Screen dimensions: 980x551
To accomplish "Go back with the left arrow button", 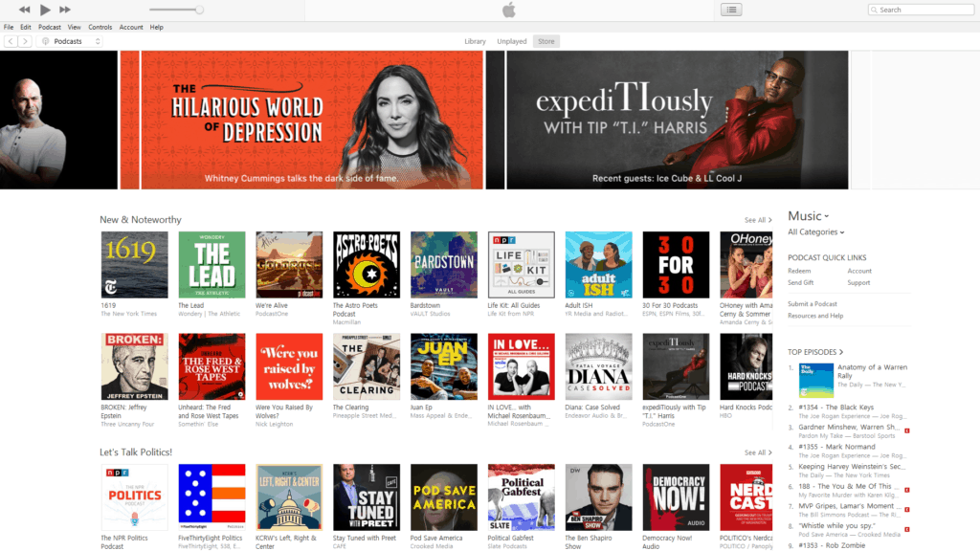I will tap(11, 41).
